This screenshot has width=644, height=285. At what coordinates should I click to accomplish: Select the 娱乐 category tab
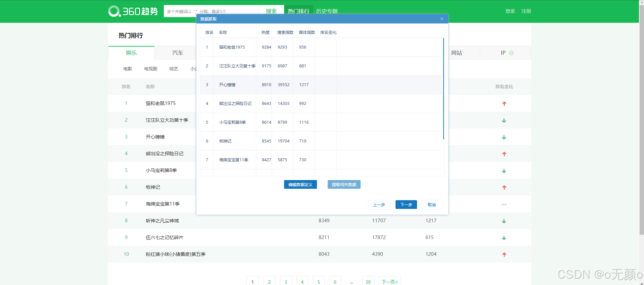(x=131, y=53)
